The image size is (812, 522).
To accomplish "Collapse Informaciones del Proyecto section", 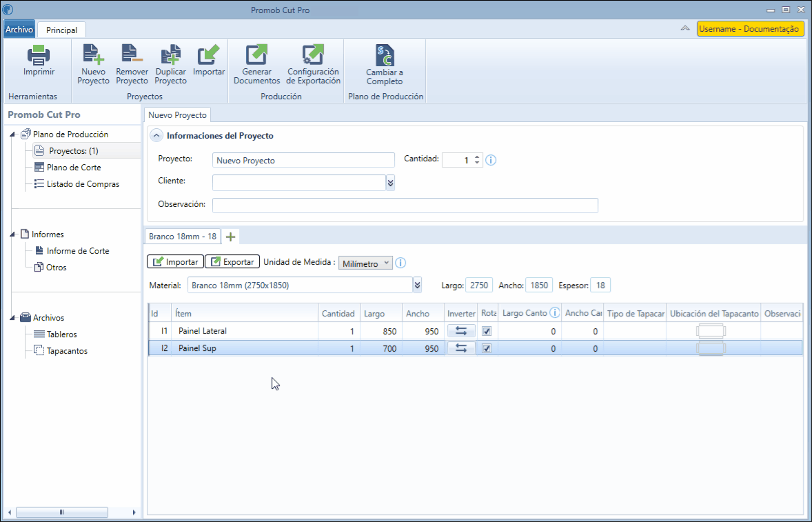I will (156, 136).
